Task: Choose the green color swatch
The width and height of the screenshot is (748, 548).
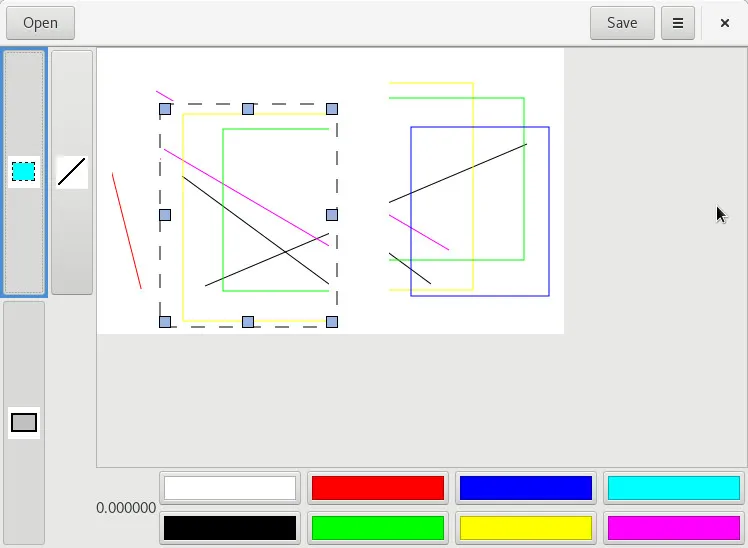Action: (x=378, y=528)
